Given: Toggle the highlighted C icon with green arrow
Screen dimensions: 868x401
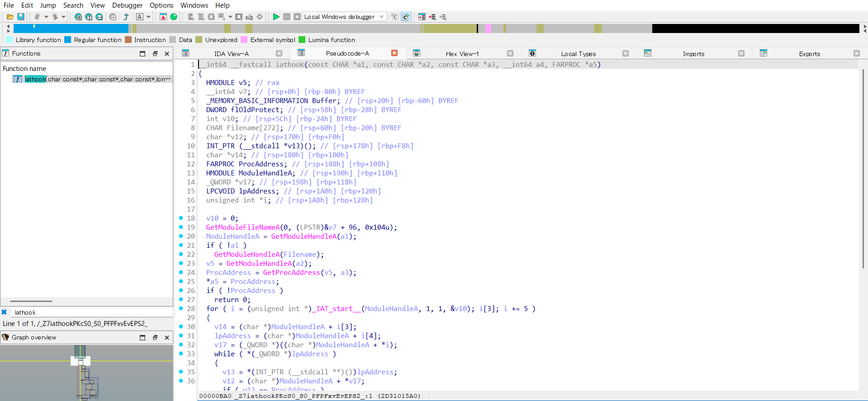Looking at the screenshot, I should coord(406,17).
